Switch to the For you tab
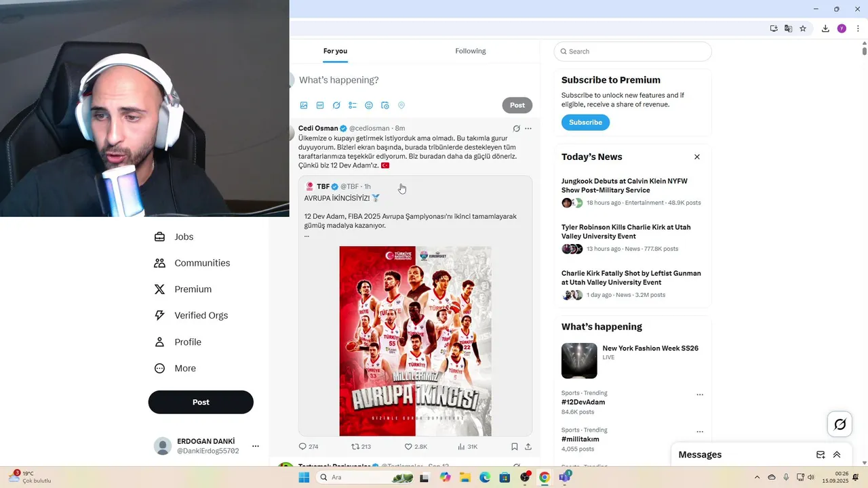868x488 pixels. 335,51
